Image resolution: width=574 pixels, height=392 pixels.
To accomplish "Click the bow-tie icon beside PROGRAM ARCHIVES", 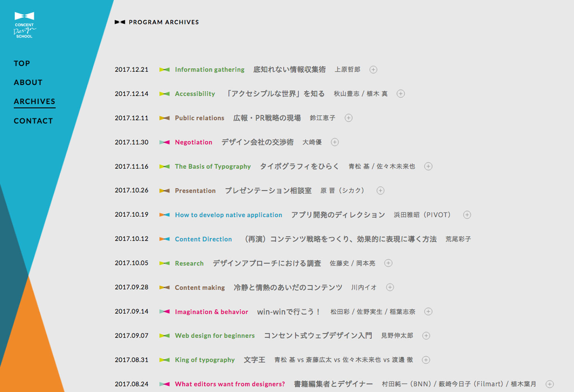I will 120,22.
